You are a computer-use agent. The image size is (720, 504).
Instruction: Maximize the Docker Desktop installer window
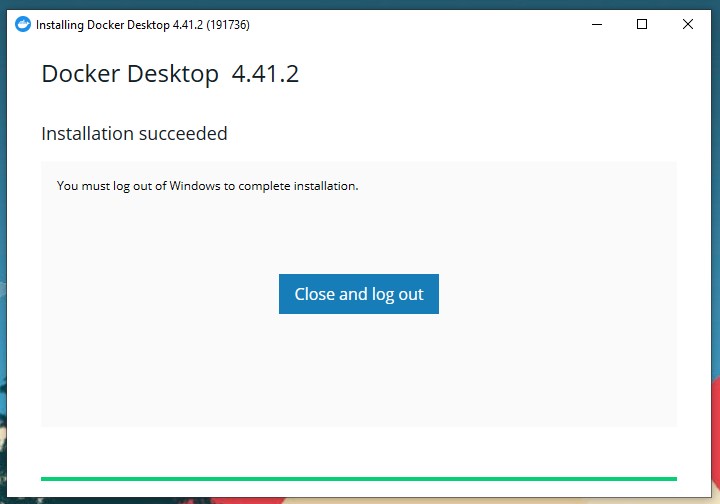click(642, 24)
